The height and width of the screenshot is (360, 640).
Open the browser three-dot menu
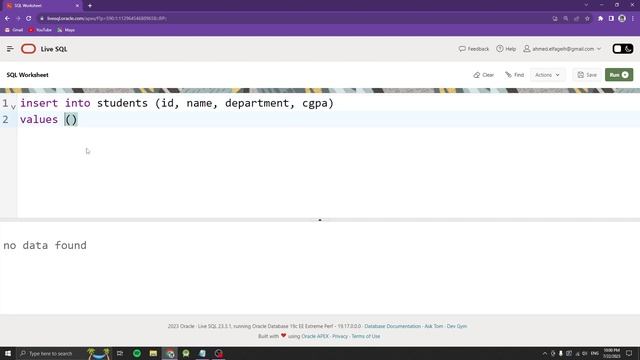(x=633, y=18)
